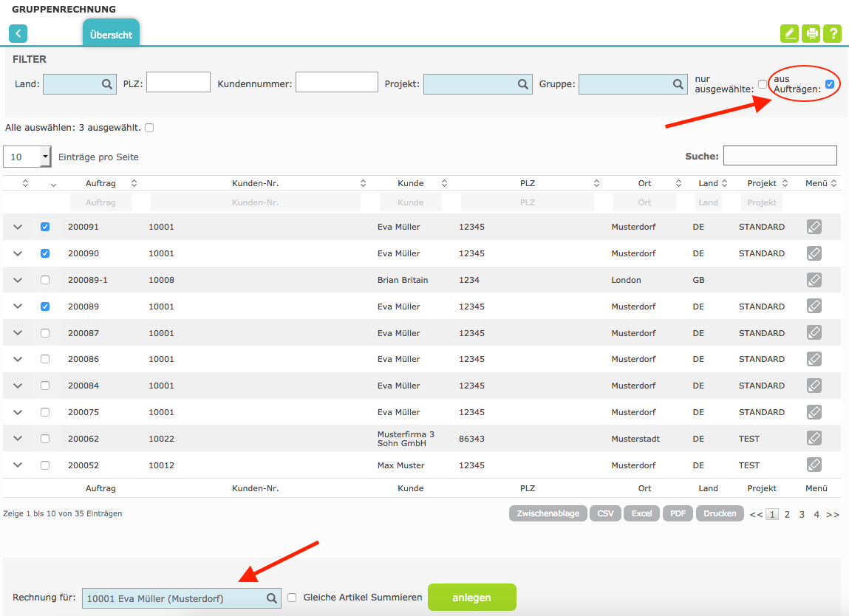Switch to the Übersicht tab

tap(111, 35)
